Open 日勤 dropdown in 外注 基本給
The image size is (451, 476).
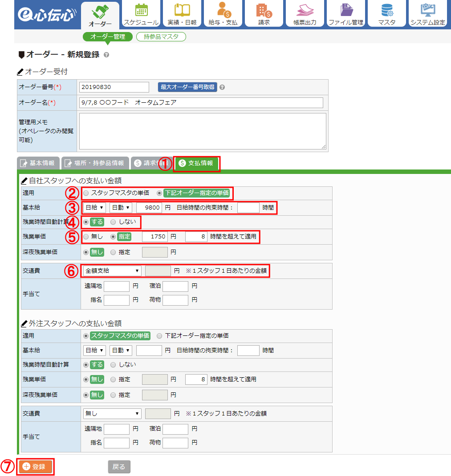click(121, 350)
